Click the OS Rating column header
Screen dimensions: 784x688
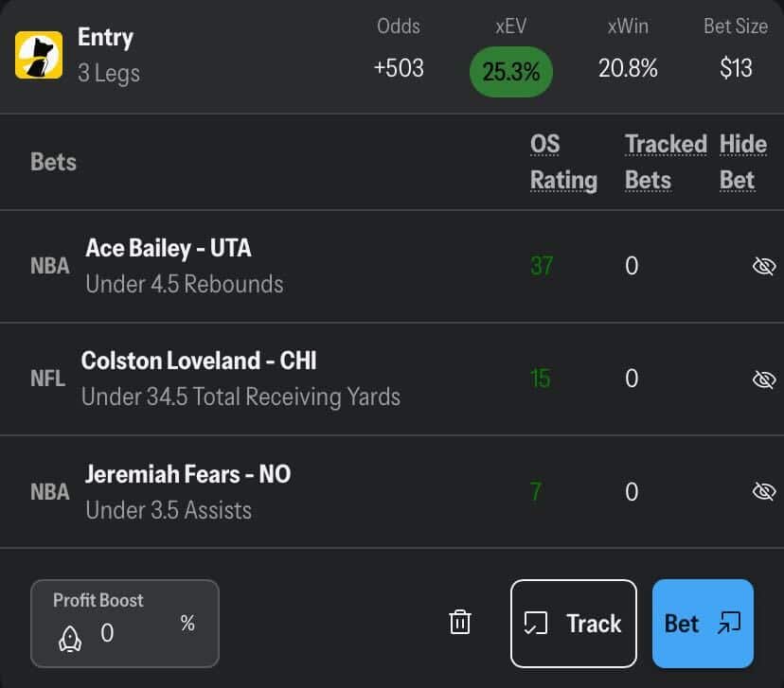[x=562, y=162]
